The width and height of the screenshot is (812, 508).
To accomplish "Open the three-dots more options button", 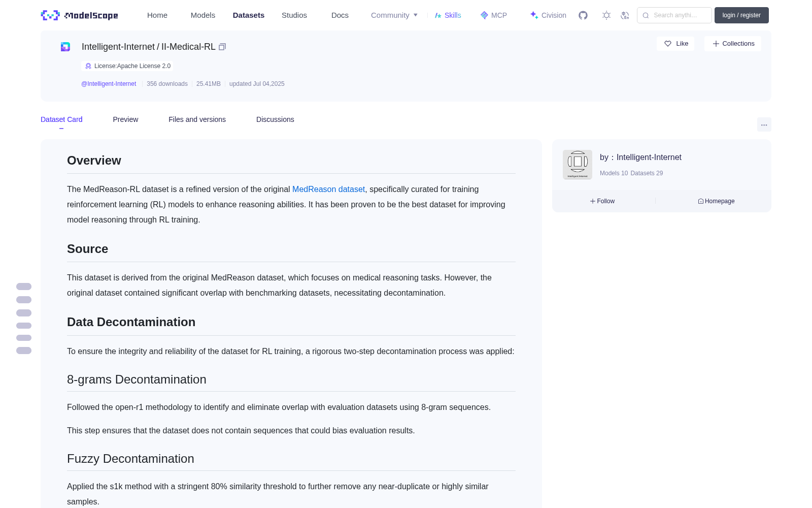I will click(x=764, y=124).
